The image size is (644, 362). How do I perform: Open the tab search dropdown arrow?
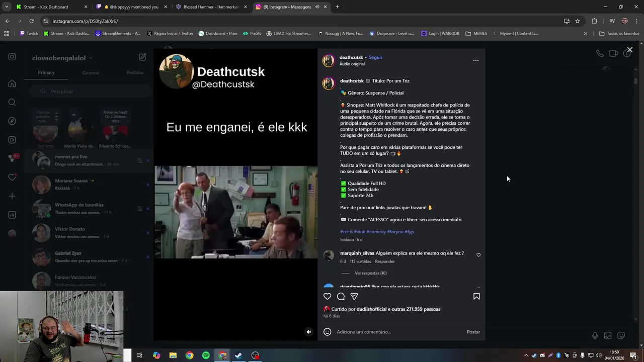pos(7,7)
